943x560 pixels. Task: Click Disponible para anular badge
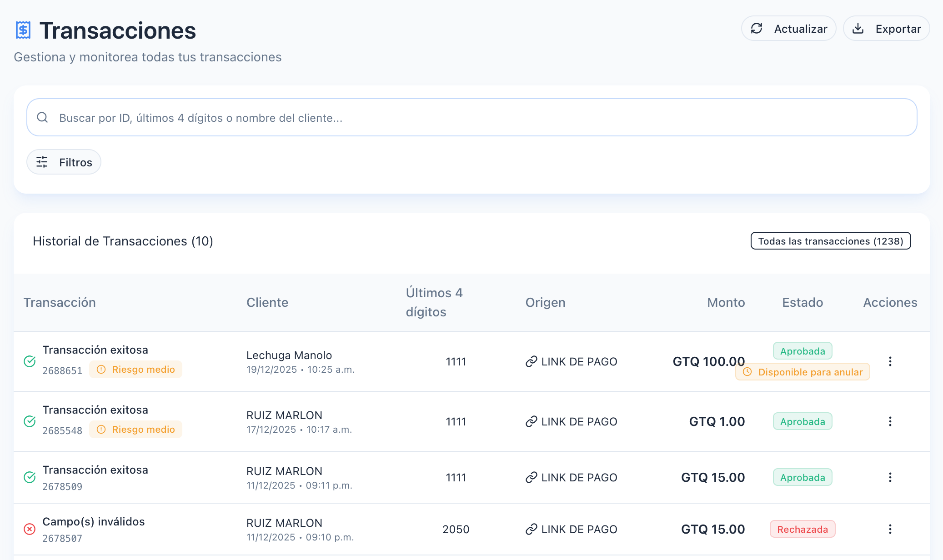pyautogui.click(x=803, y=372)
